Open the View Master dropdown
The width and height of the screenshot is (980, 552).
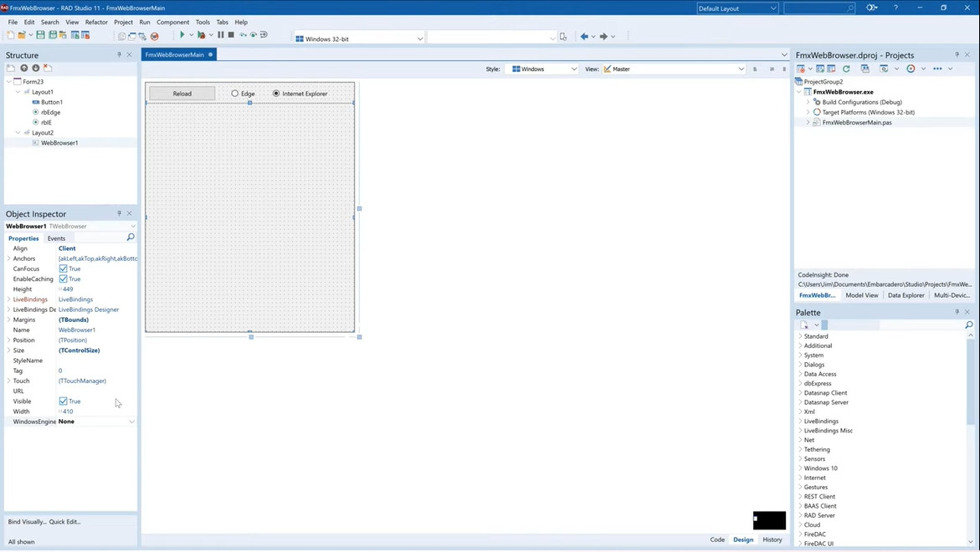point(741,69)
